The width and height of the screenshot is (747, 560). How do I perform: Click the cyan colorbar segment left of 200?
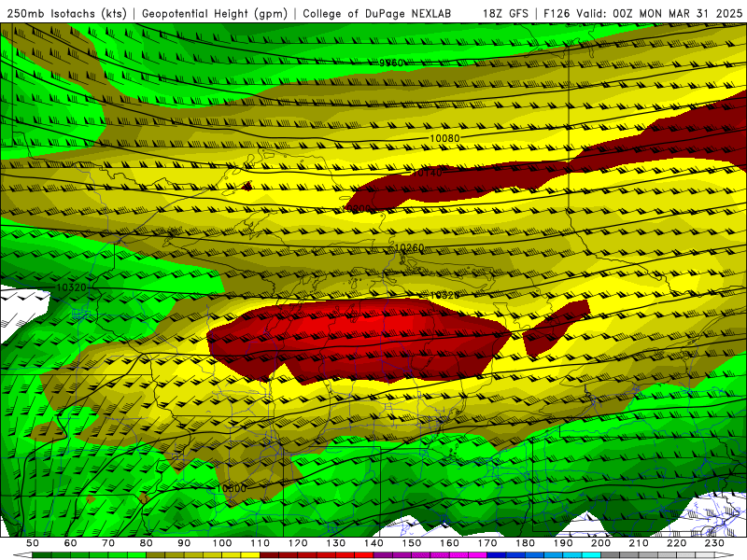click(591, 555)
